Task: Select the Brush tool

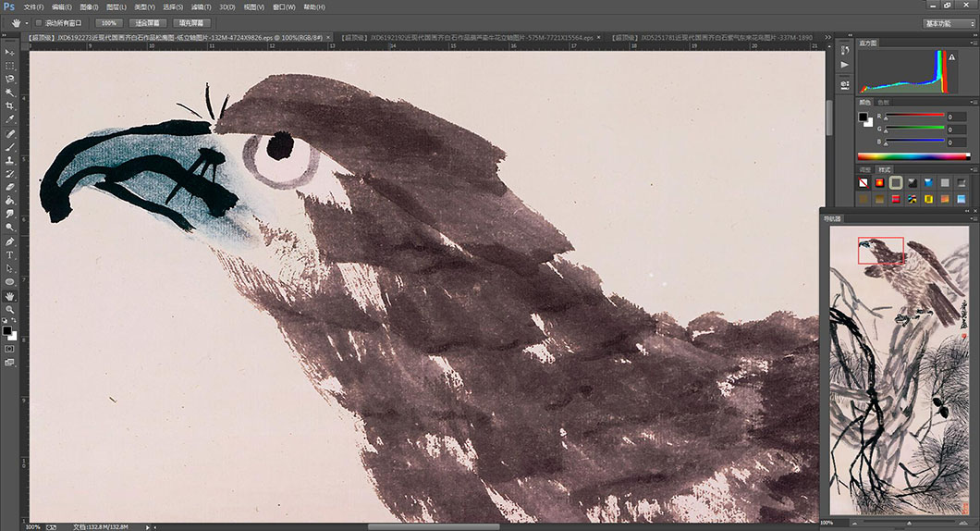Action: [x=9, y=148]
